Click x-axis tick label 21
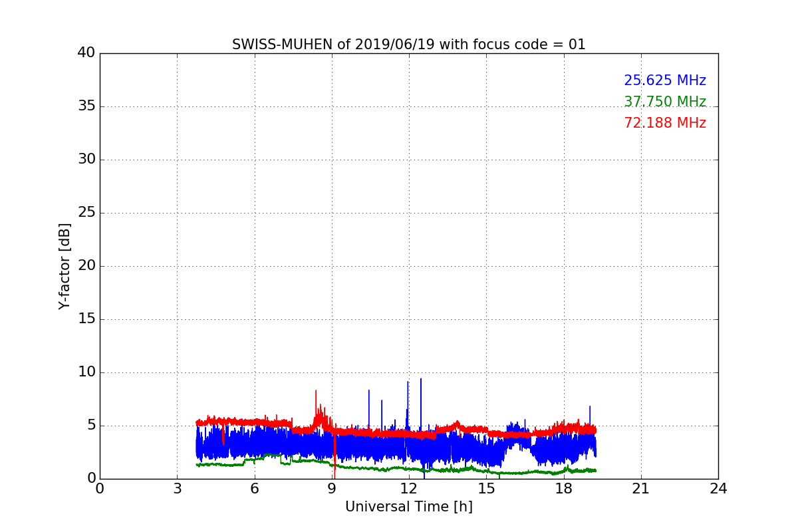The height and width of the screenshot is (532, 798). (x=641, y=489)
